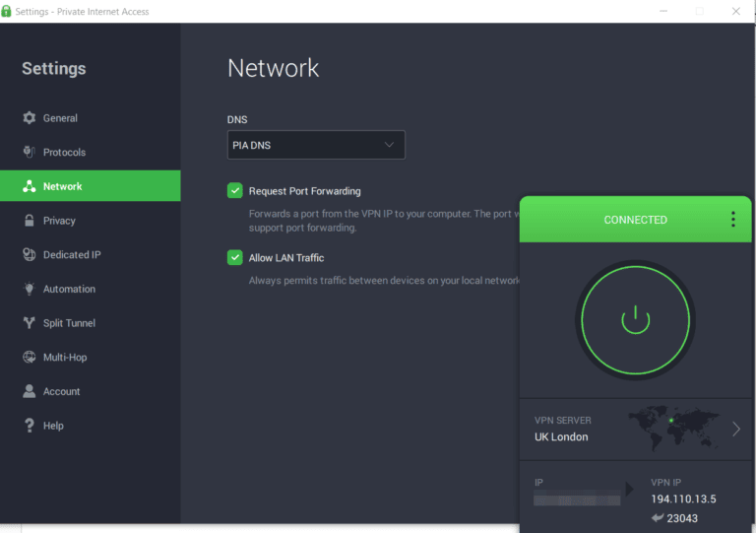This screenshot has height=533, width=756.
Task: Click the Split Tunnel fork icon
Action: tap(29, 323)
